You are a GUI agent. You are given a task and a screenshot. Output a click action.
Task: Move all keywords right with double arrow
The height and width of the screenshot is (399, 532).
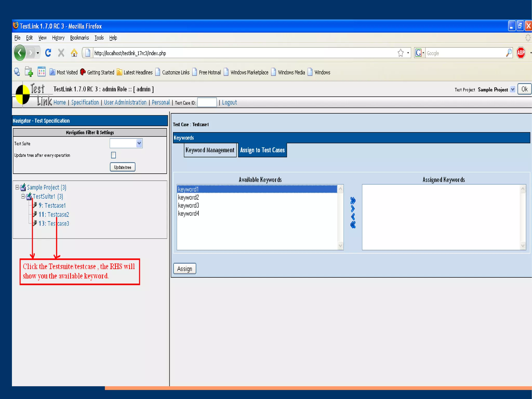click(353, 200)
